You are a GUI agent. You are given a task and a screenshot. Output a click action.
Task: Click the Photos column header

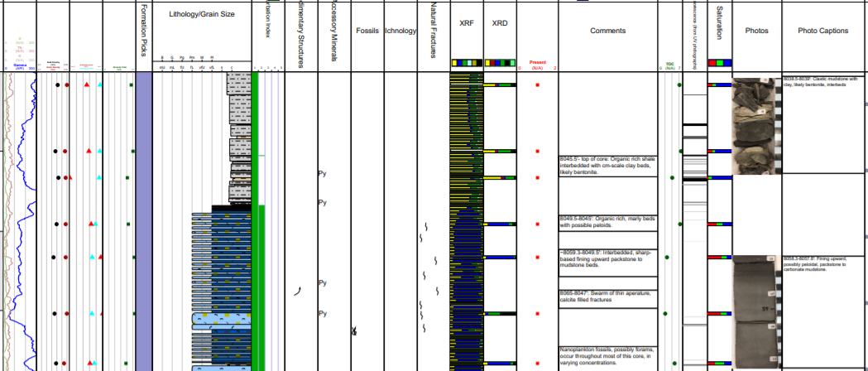(x=756, y=31)
